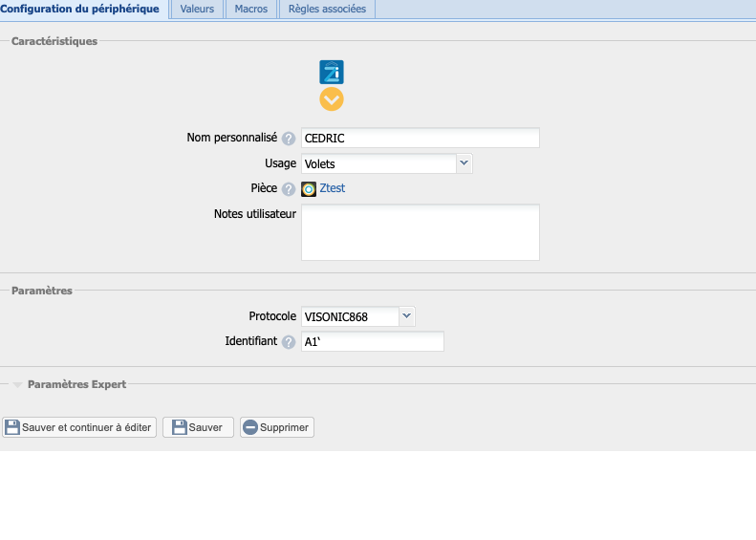Click the Sauver button
756x540 pixels.
click(198, 427)
